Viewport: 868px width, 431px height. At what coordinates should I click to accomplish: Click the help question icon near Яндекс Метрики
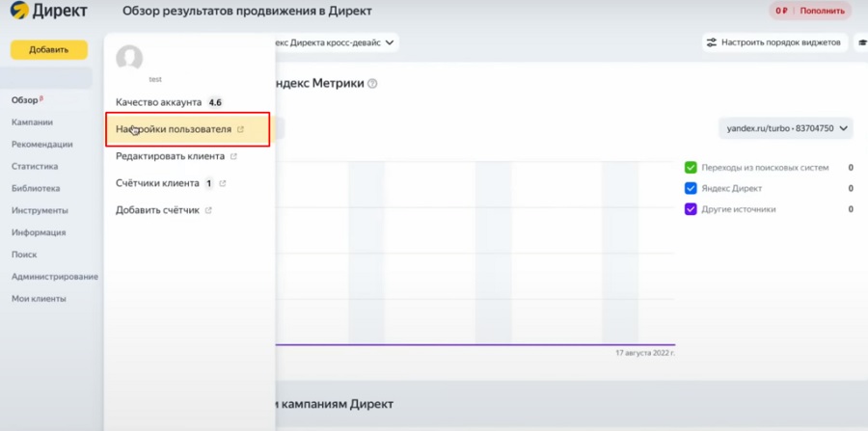pyautogui.click(x=372, y=84)
